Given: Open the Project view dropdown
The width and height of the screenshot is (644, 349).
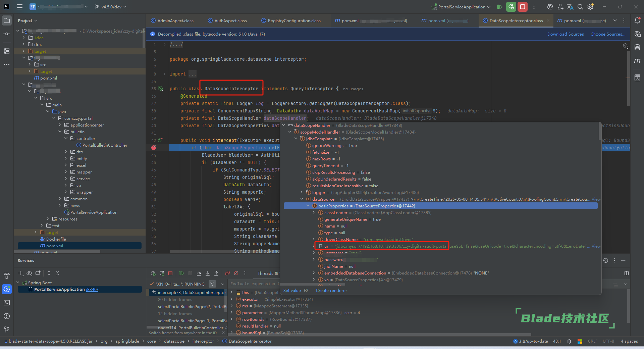Looking at the screenshot, I should coord(28,20).
